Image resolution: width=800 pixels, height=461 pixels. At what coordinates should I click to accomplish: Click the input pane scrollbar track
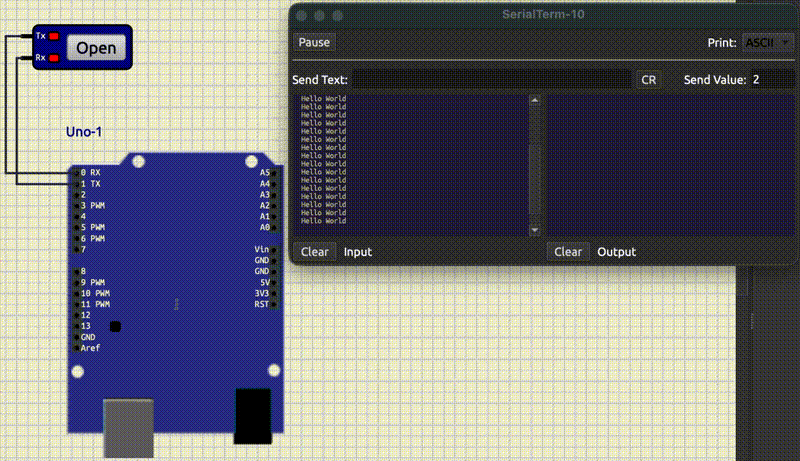coord(534,166)
